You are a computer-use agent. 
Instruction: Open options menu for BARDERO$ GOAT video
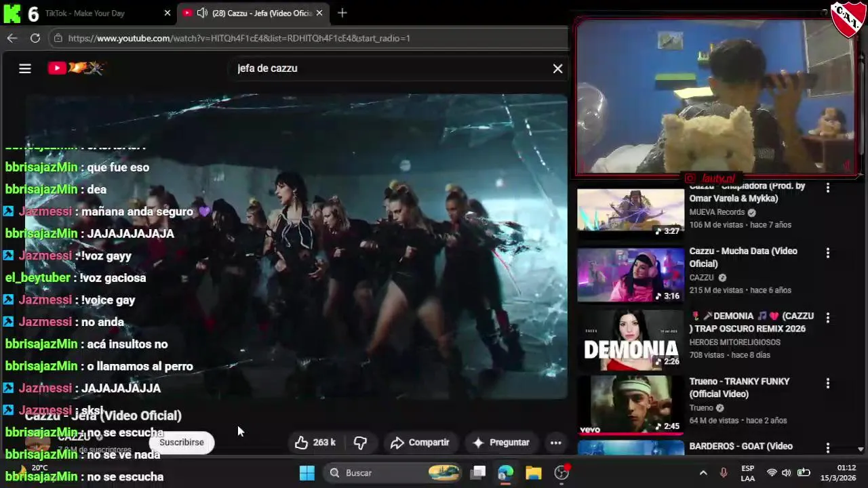827,447
